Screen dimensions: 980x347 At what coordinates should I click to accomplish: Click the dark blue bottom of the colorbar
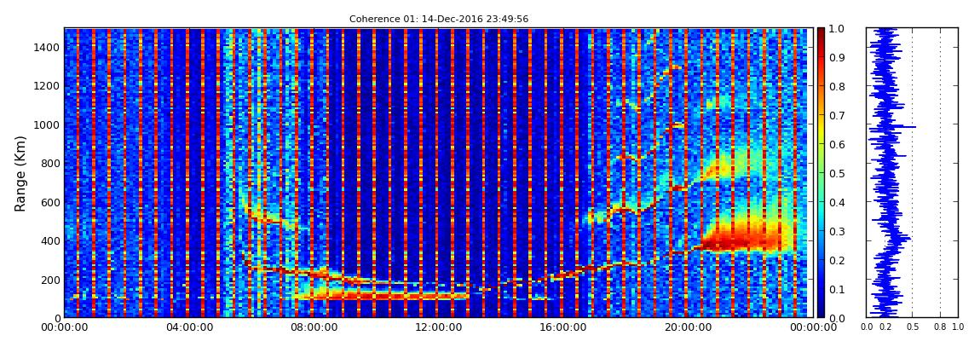821,311
